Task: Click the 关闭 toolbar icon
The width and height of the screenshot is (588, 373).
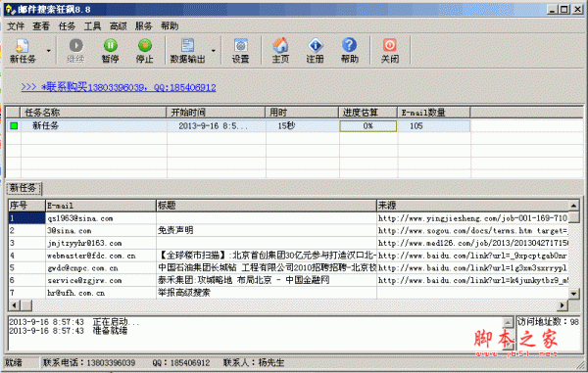Action: click(x=390, y=50)
